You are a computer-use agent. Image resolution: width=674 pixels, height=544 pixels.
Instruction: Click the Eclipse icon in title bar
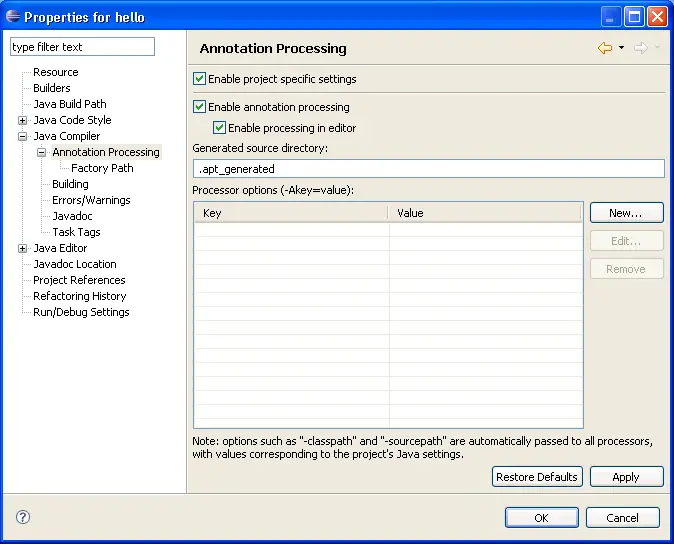pyautogui.click(x=13, y=17)
